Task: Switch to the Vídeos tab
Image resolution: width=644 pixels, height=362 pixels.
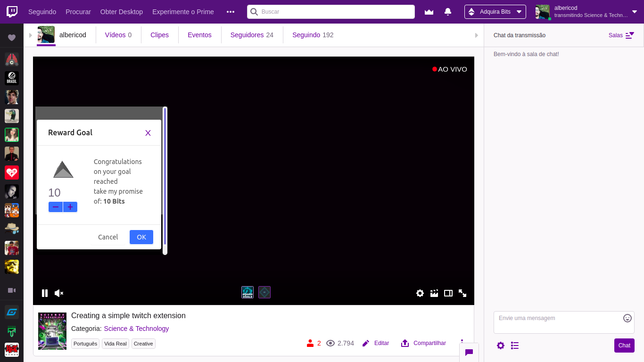Action: (x=118, y=35)
